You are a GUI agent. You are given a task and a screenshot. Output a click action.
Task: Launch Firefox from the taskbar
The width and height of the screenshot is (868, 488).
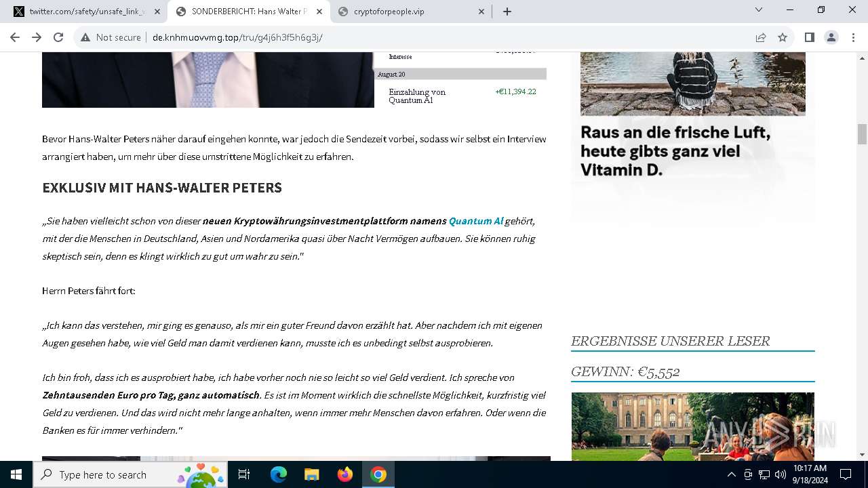pos(345,474)
